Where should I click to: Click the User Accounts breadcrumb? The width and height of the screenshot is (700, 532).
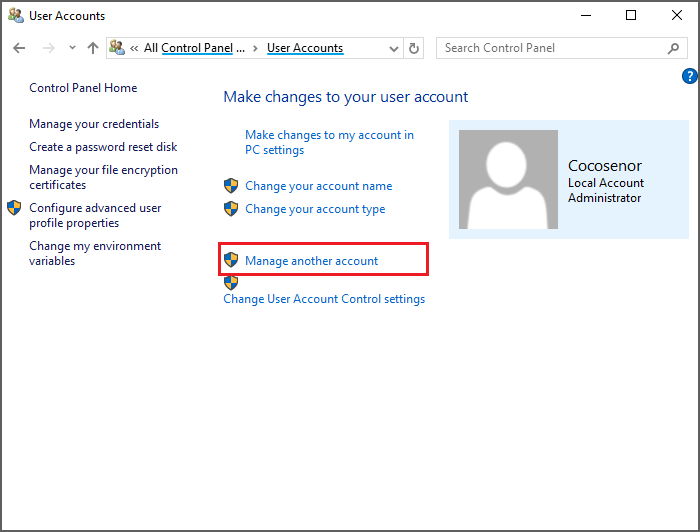[x=305, y=48]
